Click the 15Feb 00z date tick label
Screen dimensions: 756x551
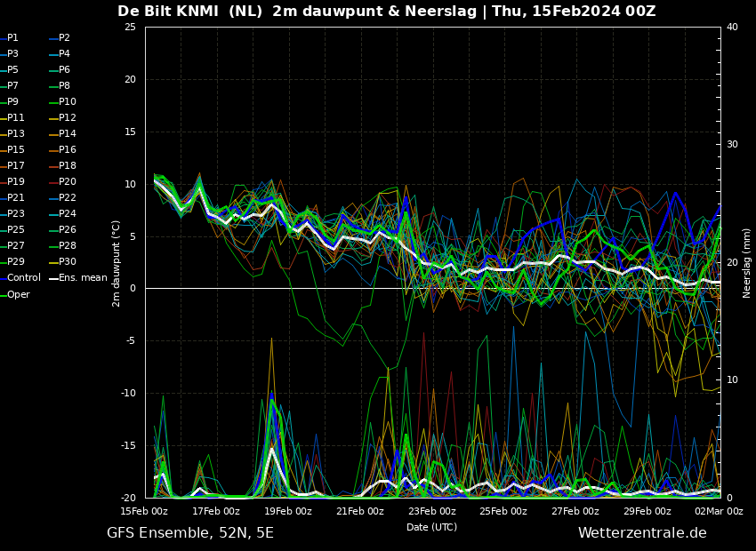click(144, 512)
